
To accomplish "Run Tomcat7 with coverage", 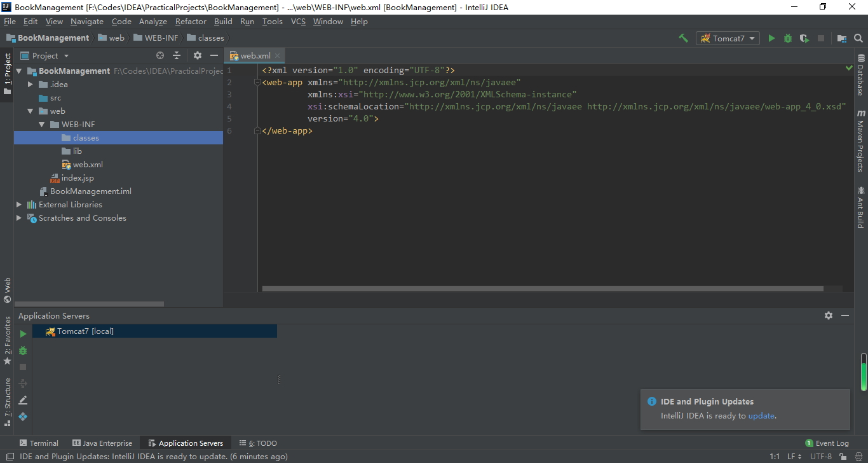I will (x=804, y=38).
